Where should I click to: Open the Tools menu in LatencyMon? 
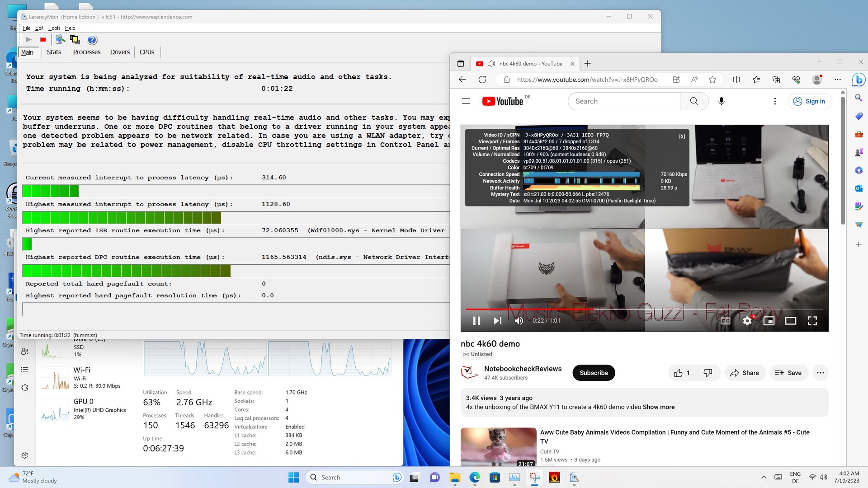pos(54,28)
